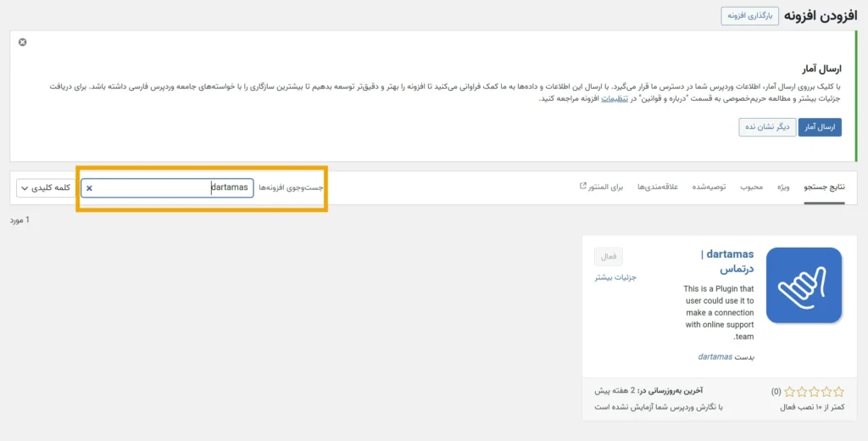Dismiss the ارسال آمار notice with X icon

(x=22, y=42)
